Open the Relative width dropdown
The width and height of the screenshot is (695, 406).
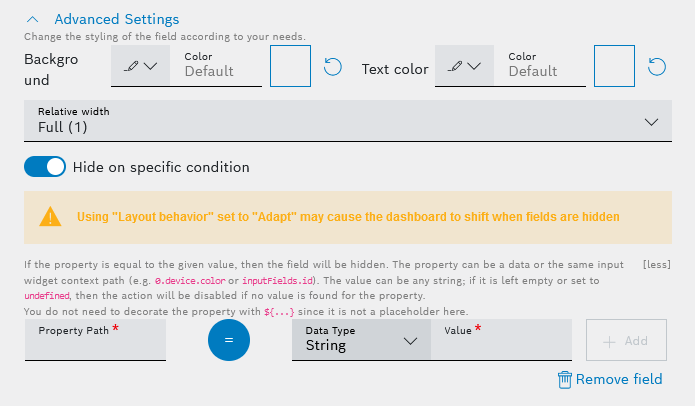343,120
